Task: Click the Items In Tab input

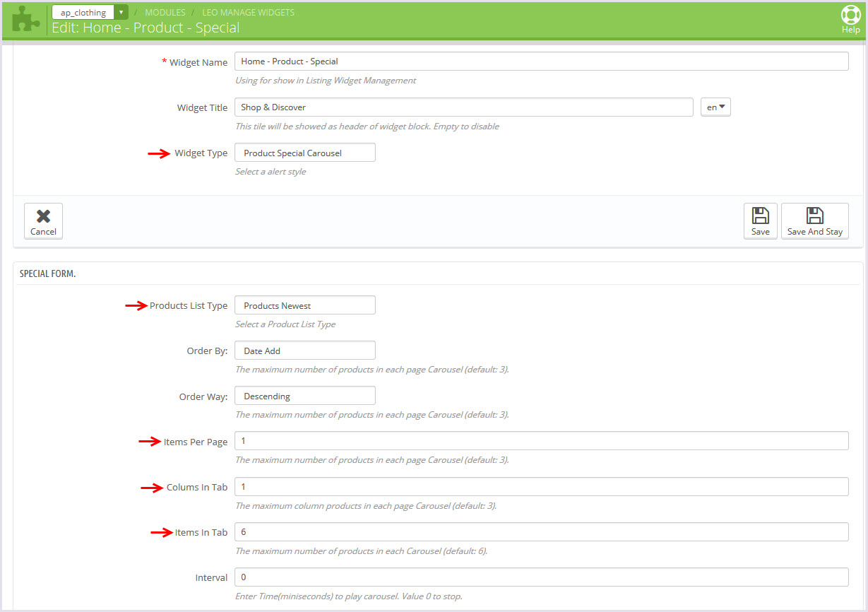Action: click(x=540, y=532)
